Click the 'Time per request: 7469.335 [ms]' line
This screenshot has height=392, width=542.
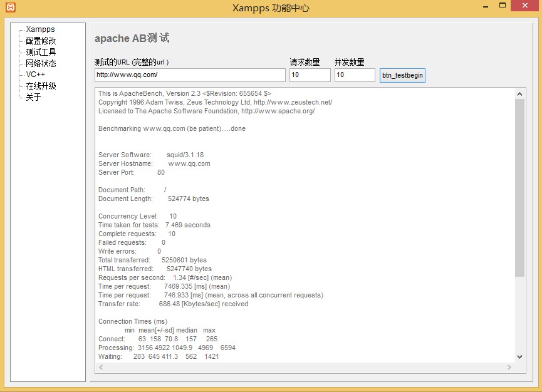click(164, 287)
